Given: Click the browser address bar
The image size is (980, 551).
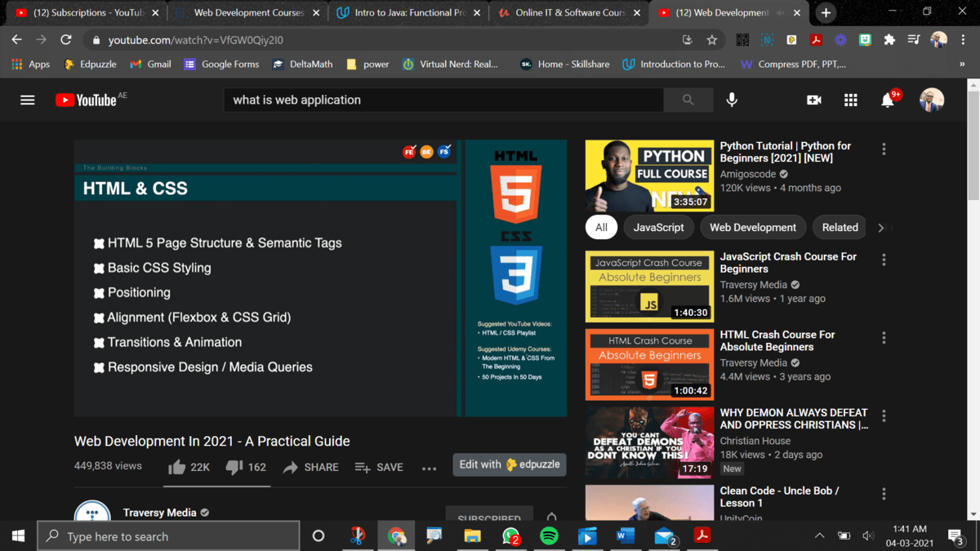Looking at the screenshot, I should [x=384, y=40].
